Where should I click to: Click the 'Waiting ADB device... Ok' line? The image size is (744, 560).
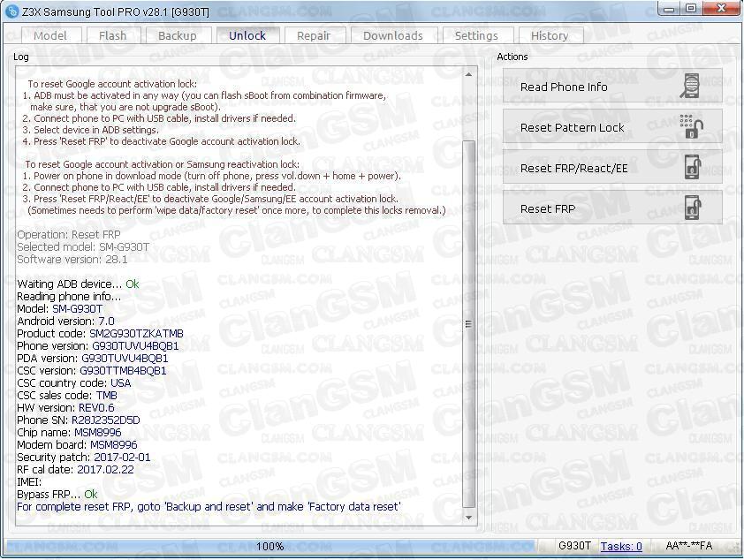click(78, 284)
